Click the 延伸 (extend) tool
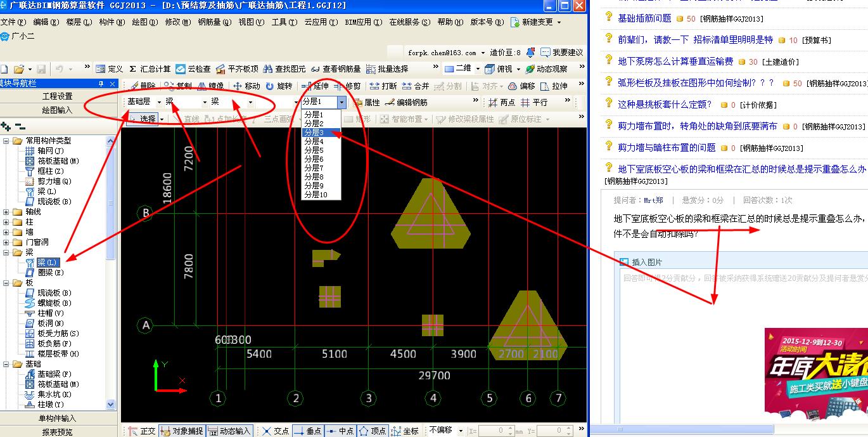The image size is (868, 437). (x=316, y=86)
